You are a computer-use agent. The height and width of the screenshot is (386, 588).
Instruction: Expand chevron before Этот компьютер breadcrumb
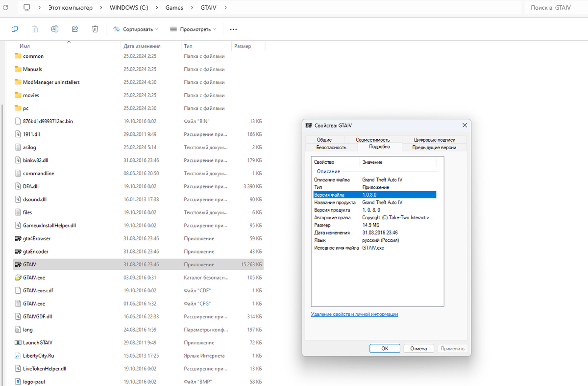click(39, 8)
